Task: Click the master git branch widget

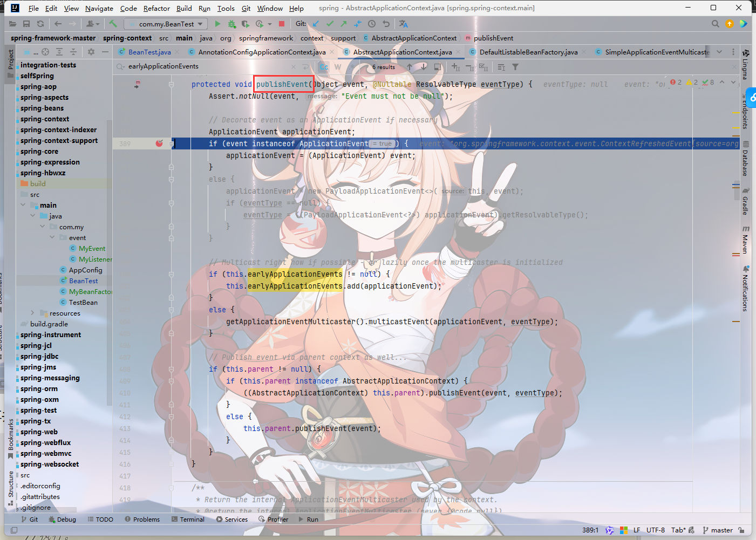Action: 718,530
